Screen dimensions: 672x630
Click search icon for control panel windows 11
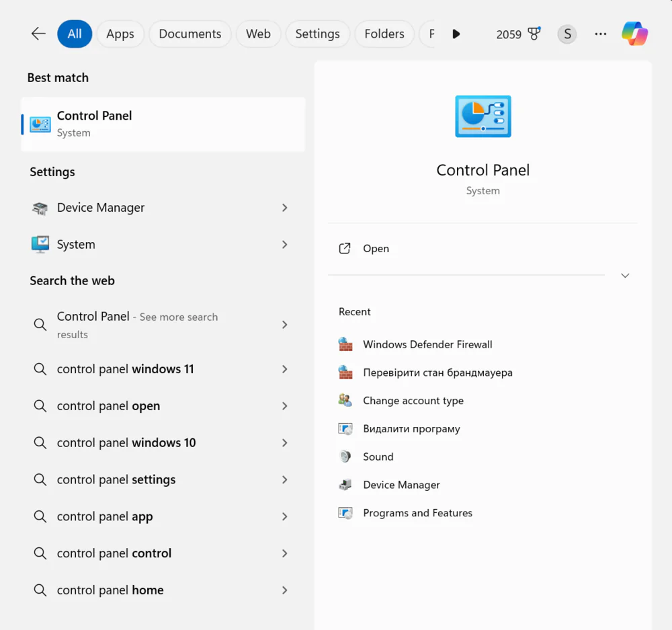40,369
